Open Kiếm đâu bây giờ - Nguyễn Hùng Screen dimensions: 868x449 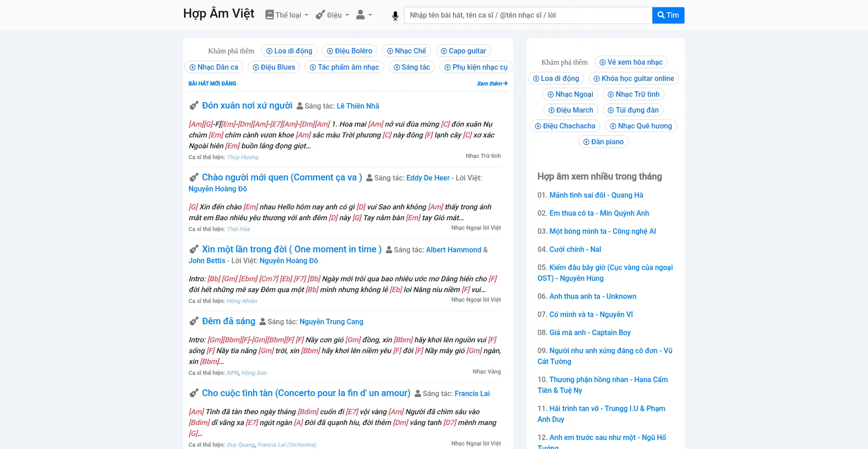pyautogui.click(x=605, y=273)
